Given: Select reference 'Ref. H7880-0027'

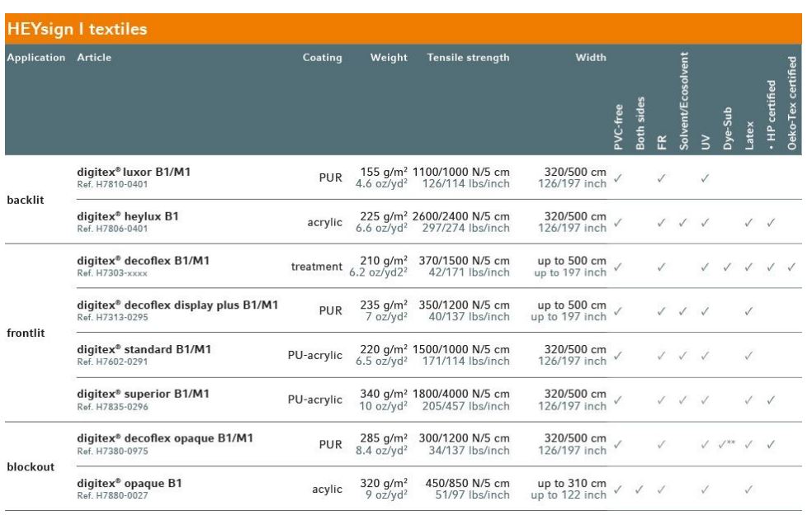Looking at the screenshot, I should (112, 495).
